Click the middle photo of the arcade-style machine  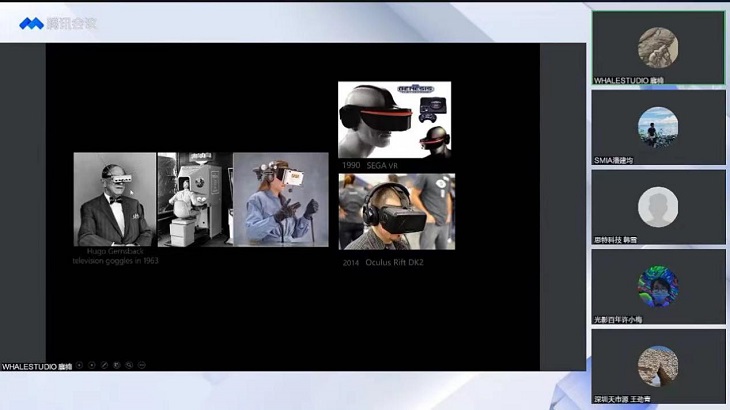(x=194, y=199)
